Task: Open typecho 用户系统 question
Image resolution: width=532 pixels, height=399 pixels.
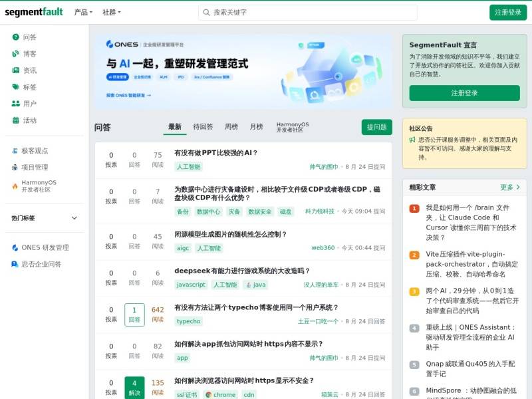Action: tap(256, 308)
